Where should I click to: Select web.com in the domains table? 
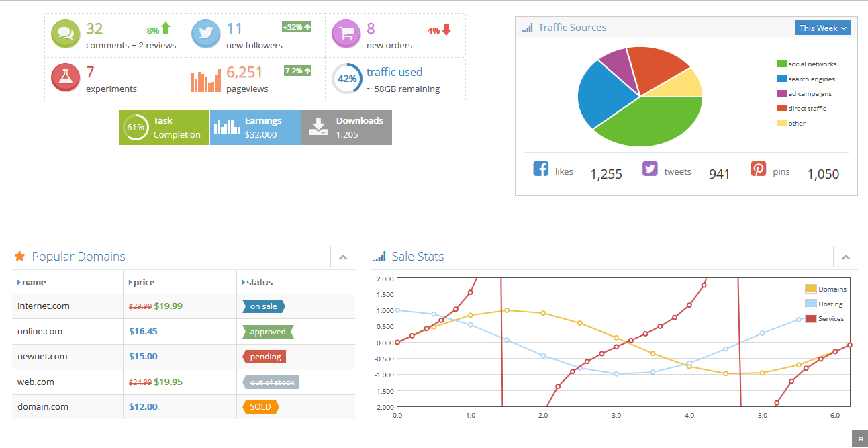36,382
